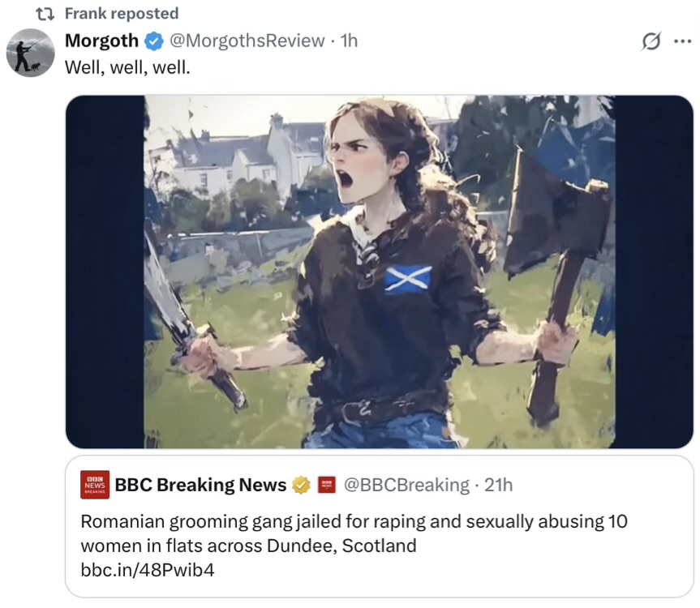Click the BBC Breaking News account name
The image size is (700, 608).
(200, 485)
